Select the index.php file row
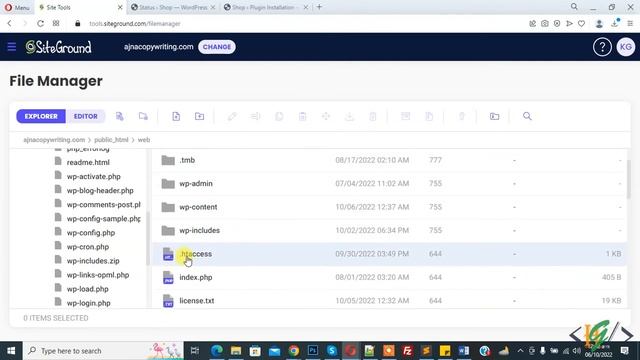The width and height of the screenshot is (640, 360). pos(389,277)
